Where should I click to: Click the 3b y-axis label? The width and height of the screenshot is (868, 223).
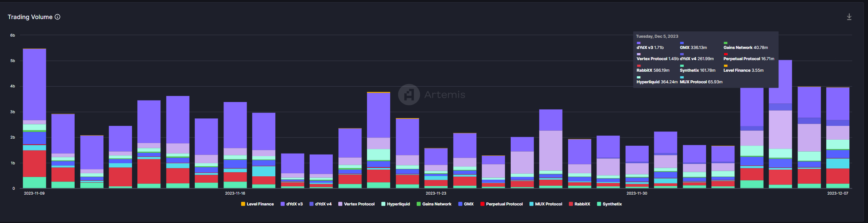coord(13,112)
